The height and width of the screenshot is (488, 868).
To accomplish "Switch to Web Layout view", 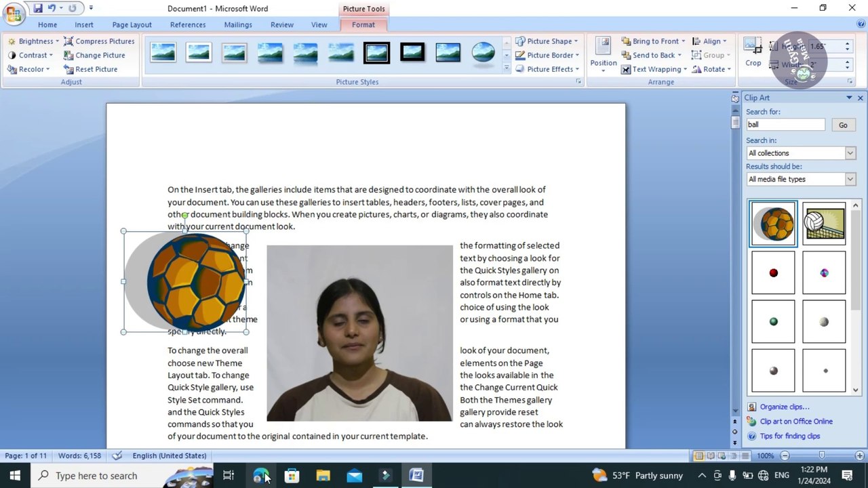I will point(722,455).
